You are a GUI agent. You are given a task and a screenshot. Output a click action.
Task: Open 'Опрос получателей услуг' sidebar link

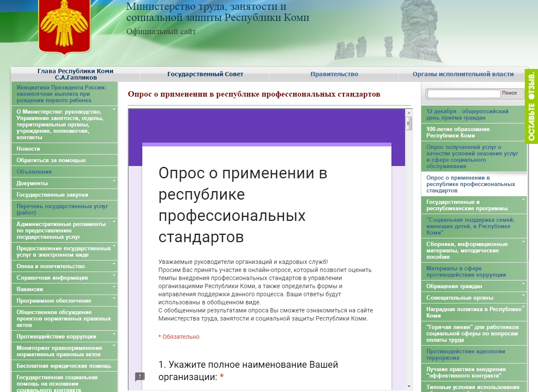pyautogui.click(x=474, y=157)
